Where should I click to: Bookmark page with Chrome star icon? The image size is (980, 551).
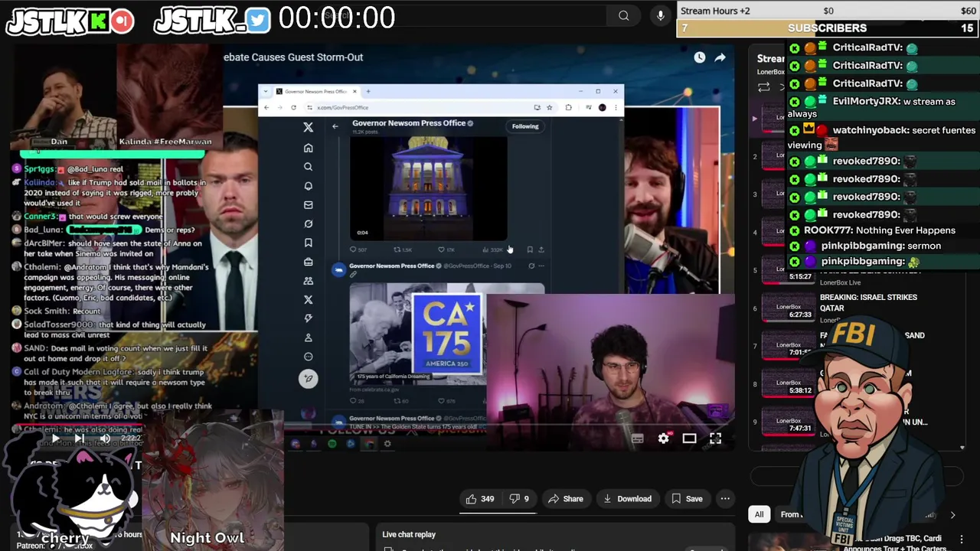(549, 107)
